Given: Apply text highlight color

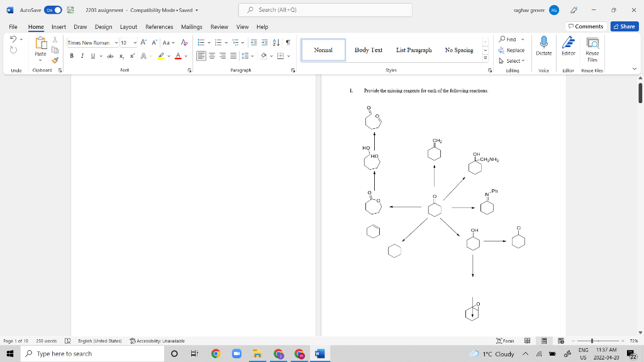Looking at the screenshot, I should coord(162,56).
